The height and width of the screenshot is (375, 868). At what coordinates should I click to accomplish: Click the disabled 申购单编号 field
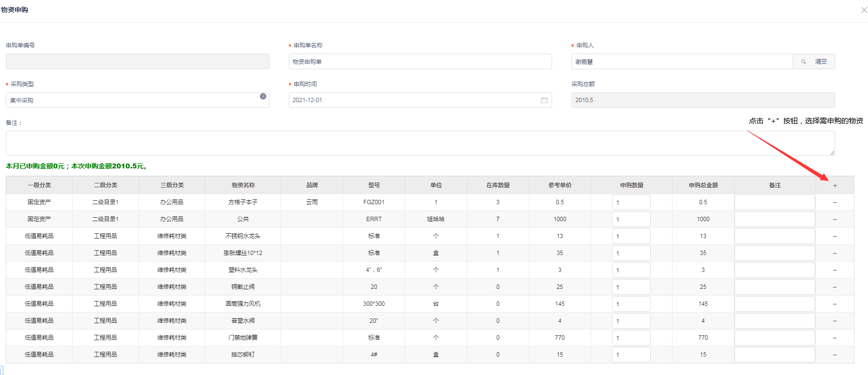pos(137,61)
